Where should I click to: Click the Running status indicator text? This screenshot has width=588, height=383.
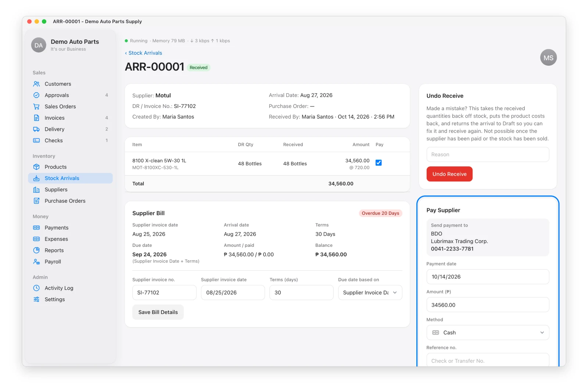tap(139, 41)
